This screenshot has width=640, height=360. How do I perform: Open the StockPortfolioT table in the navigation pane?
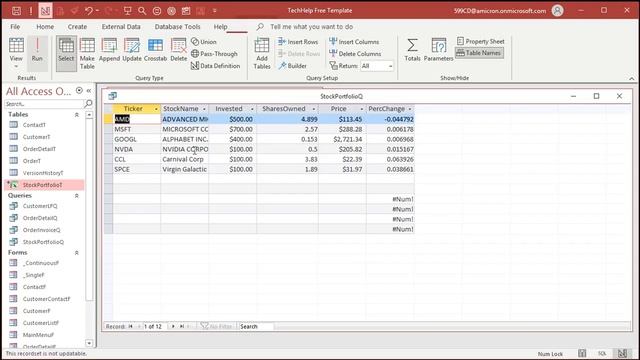pyautogui.click(x=44, y=185)
